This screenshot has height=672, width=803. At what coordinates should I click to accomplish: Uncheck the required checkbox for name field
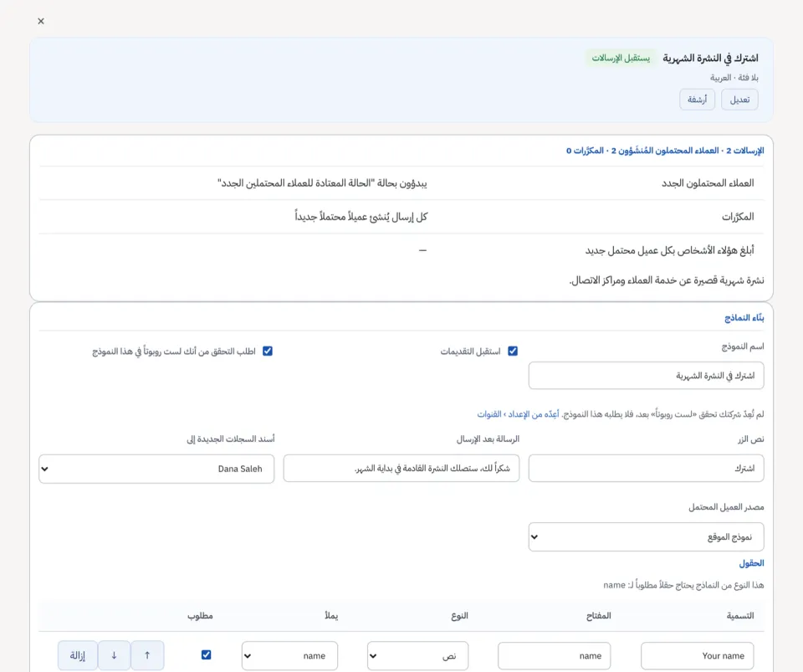coord(207,654)
